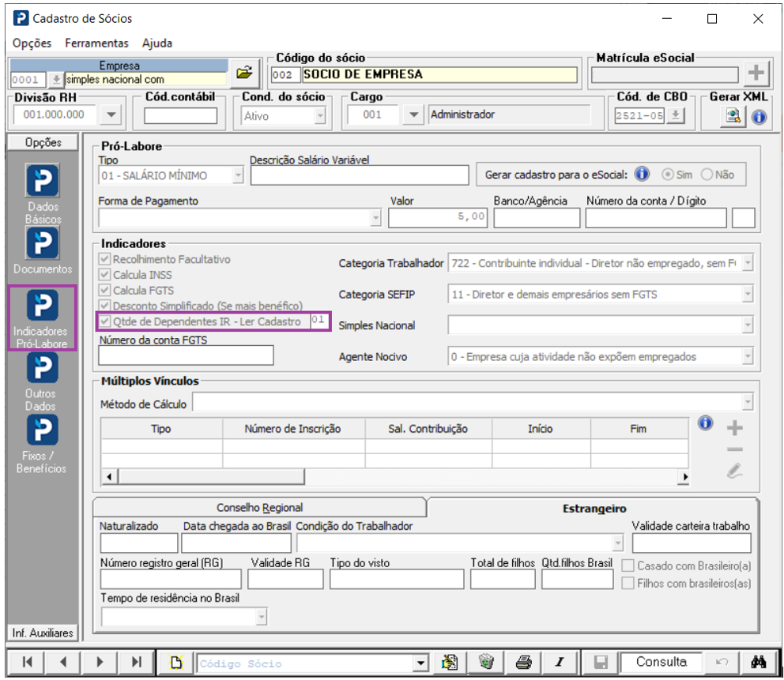784x680 pixels.
Task: Check Casado com Brasileiro(a)
Action: 628,565
